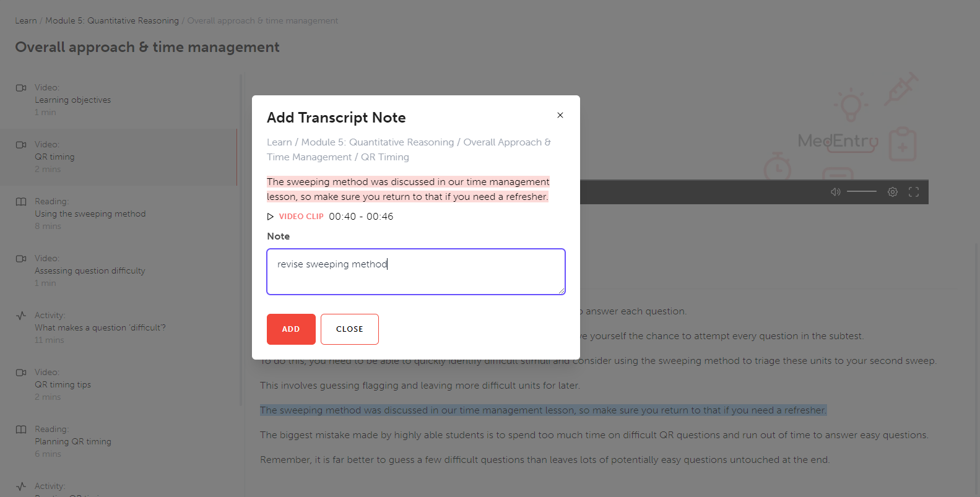Click the ADD button to save note
This screenshot has width=980, height=497.
pos(291,329)
